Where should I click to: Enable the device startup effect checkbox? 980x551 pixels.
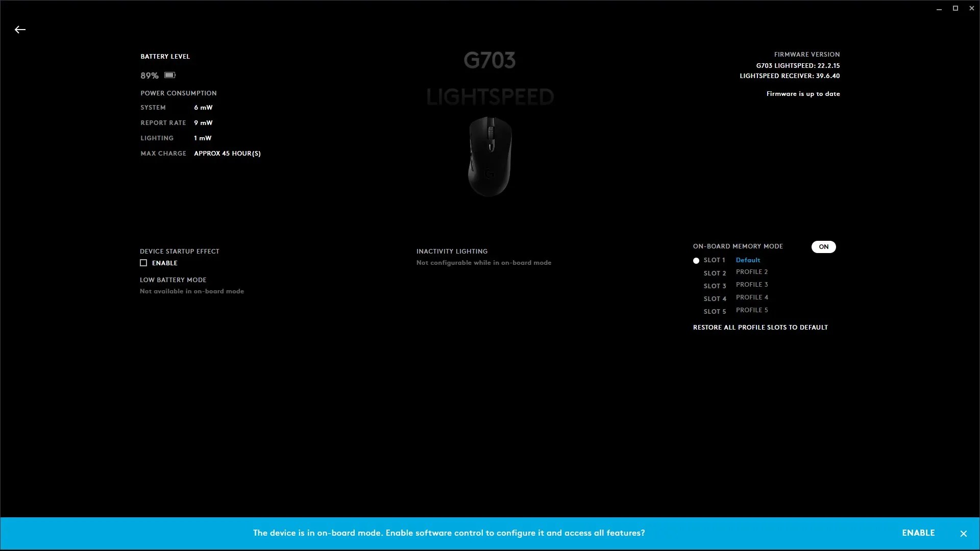pos(143,263)
